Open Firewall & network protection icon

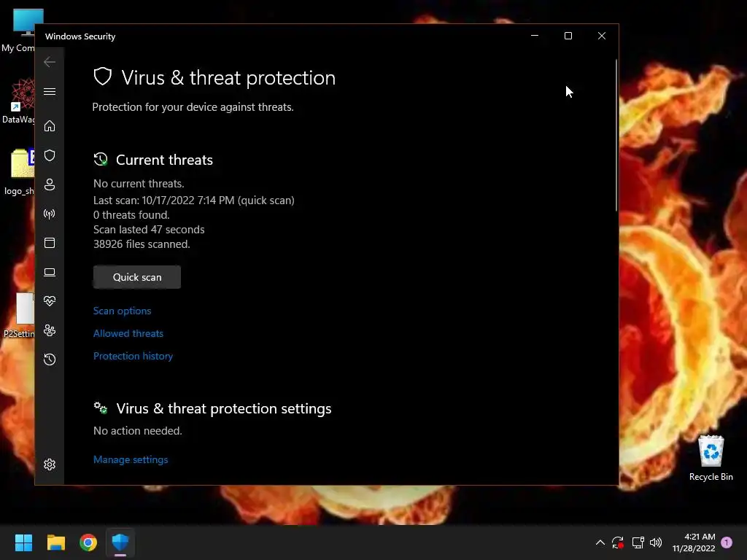[50, 214]
